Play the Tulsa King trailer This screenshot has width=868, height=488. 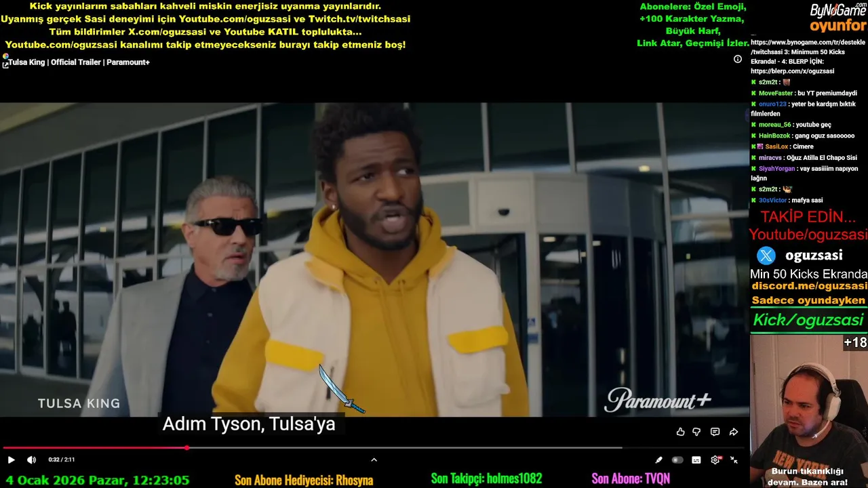pyautogui.click(x=11, y=460)
